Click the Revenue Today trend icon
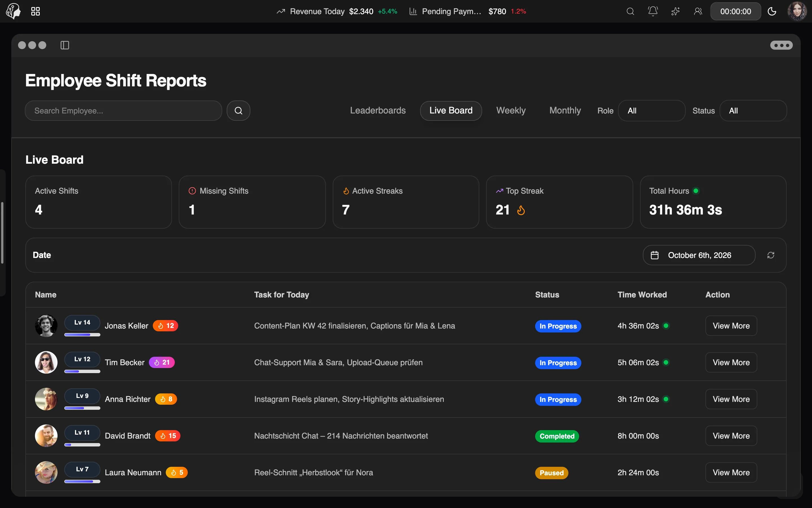The image size is (812, 508). [x=281, y=11]
